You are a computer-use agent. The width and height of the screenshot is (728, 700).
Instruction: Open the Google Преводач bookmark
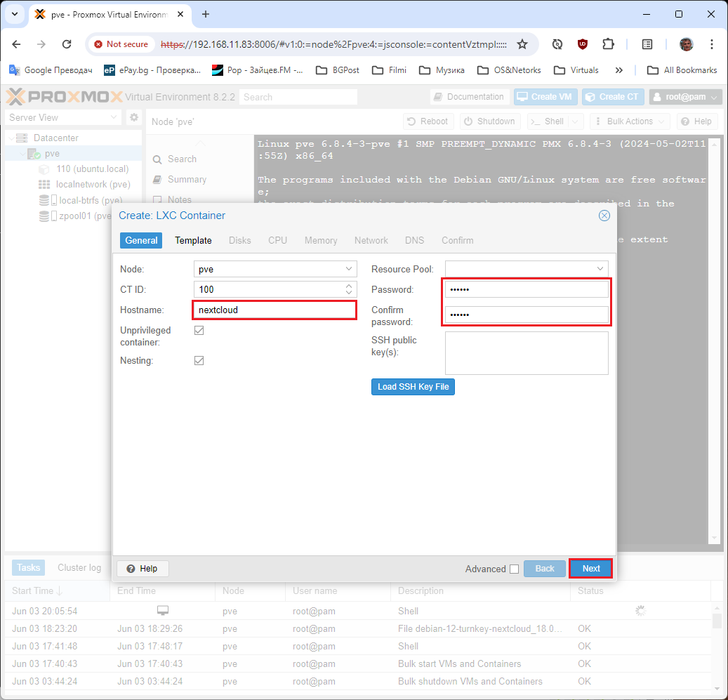(51, 70)
